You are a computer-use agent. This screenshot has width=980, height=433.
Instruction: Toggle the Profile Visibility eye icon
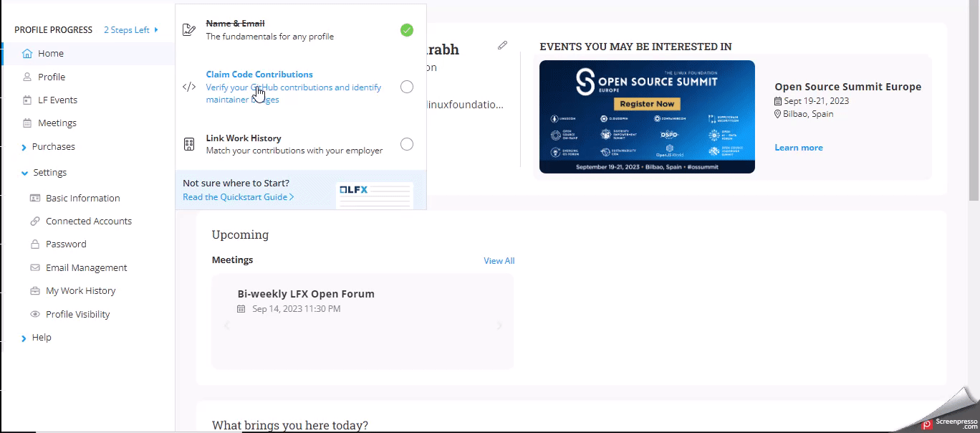pos(35,314)
